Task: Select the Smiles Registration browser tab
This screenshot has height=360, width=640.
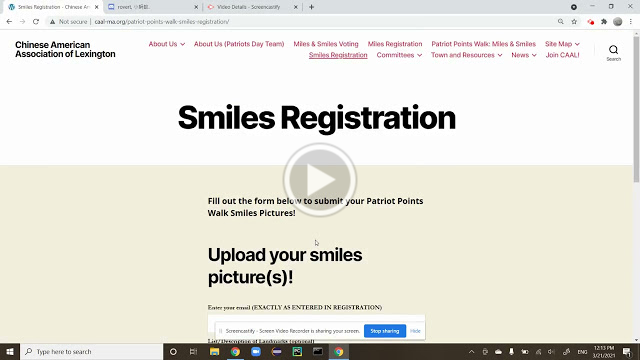Action: 53,7
